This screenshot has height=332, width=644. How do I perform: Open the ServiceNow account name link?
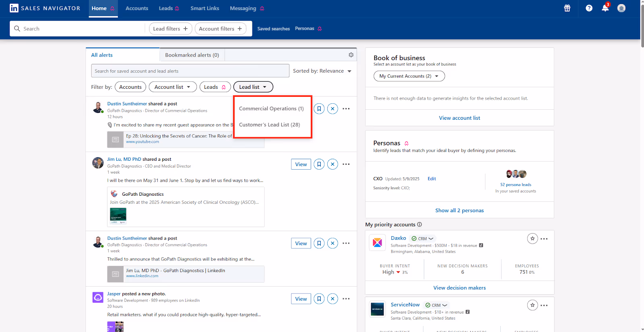point(405,305)
